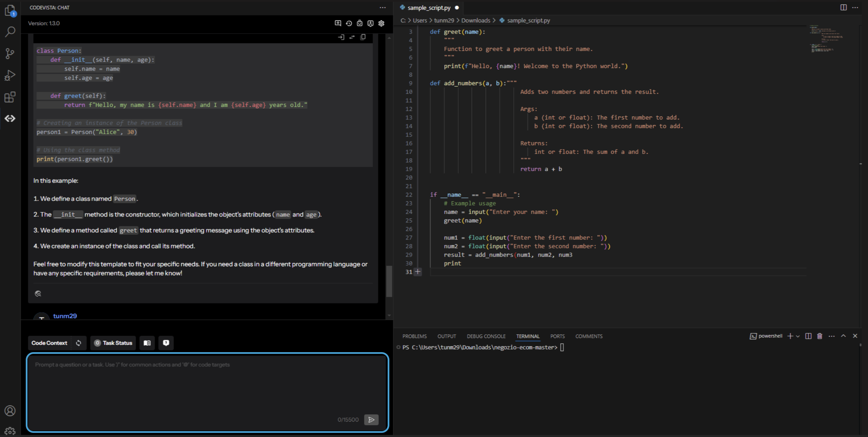The height and width of the screenshot is (437, 868).
Task: Open the Extensions view
Action: point(10,97)
